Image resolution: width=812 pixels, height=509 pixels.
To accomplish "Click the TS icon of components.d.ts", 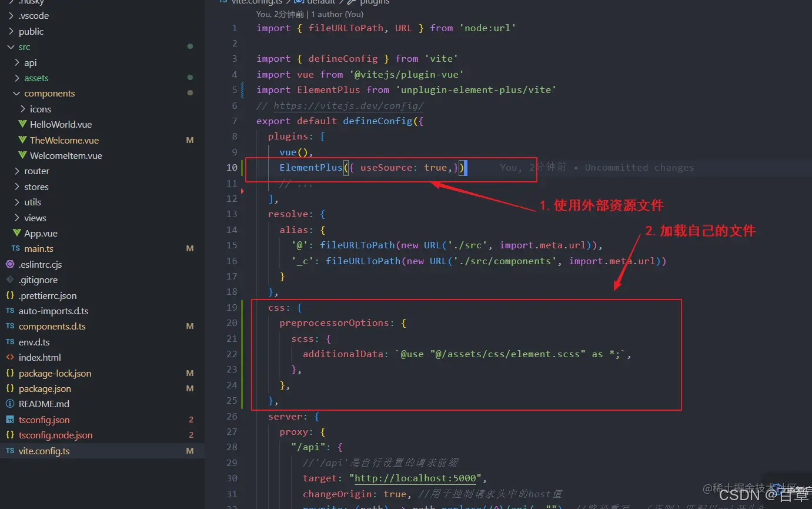I will coord(10,327).
